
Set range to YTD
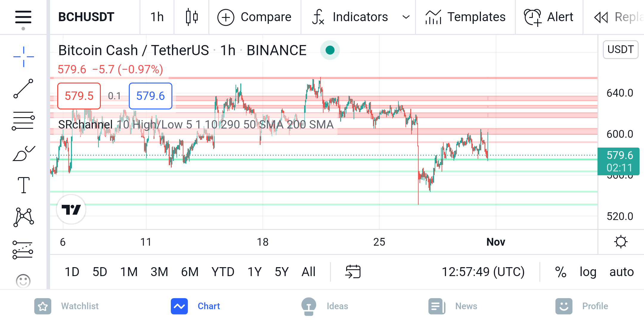[x=223, y=272]
